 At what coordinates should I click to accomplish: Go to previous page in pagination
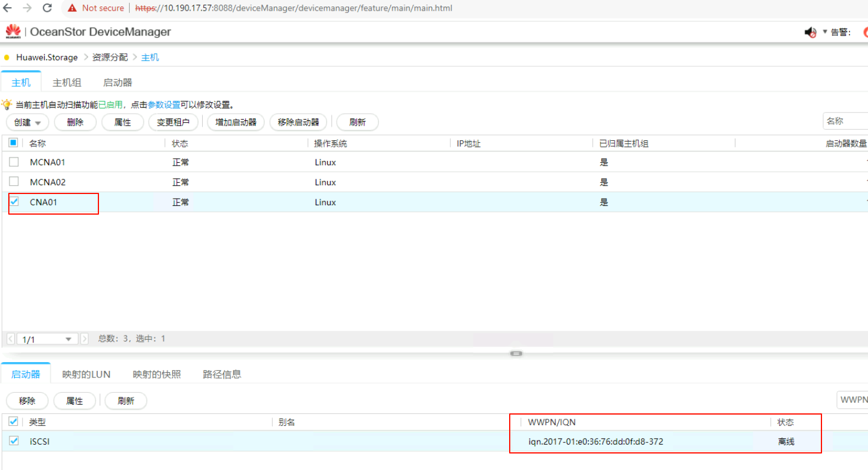pos(11,339)
